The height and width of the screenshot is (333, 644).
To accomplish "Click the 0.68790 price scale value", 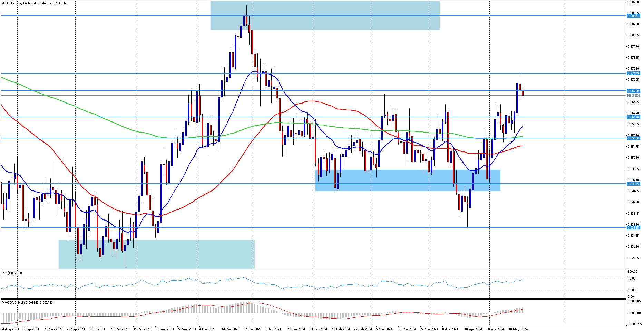I will pyautogui.click(x=633, y=2).
